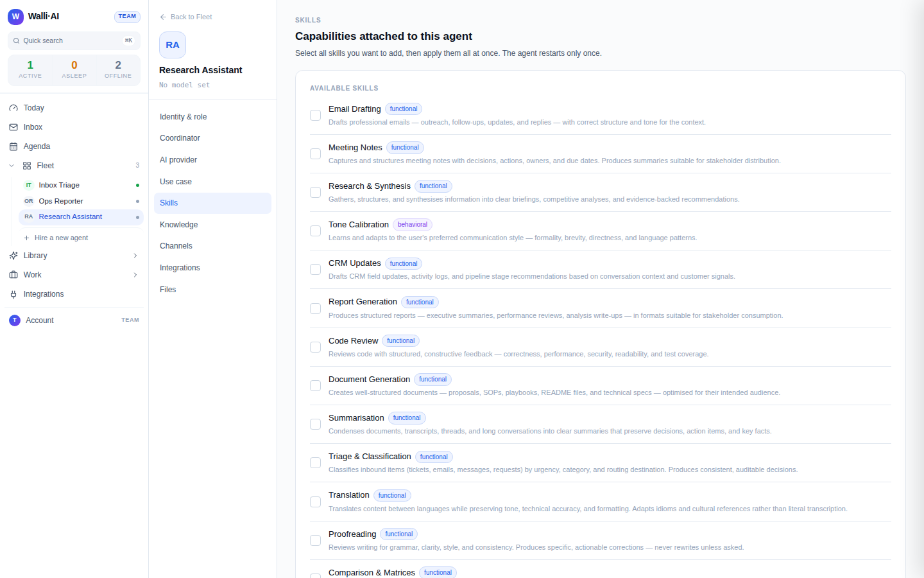Enable the Translation skill checkbox
924x578 pixels.
point(315,502)
